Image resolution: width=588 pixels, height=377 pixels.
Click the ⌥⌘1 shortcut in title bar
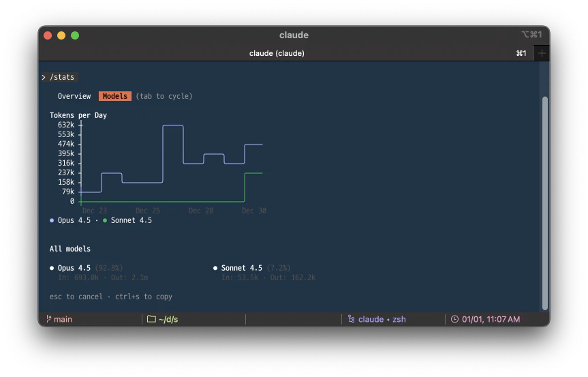531,35
